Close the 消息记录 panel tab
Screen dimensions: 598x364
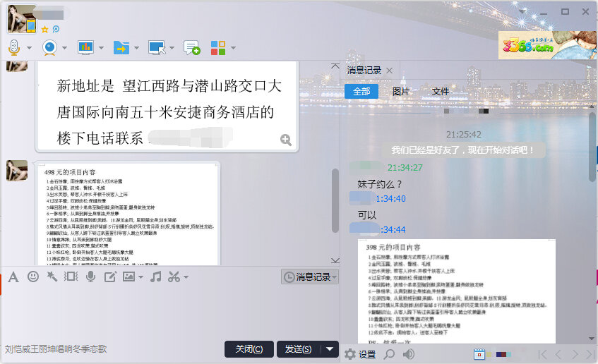[x=388, y=71]
